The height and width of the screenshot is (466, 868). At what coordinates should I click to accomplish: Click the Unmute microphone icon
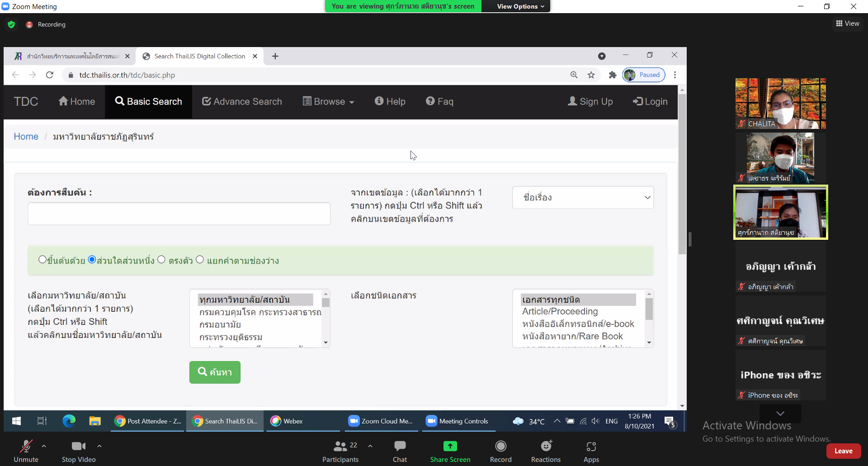click(x=26, y=447)
